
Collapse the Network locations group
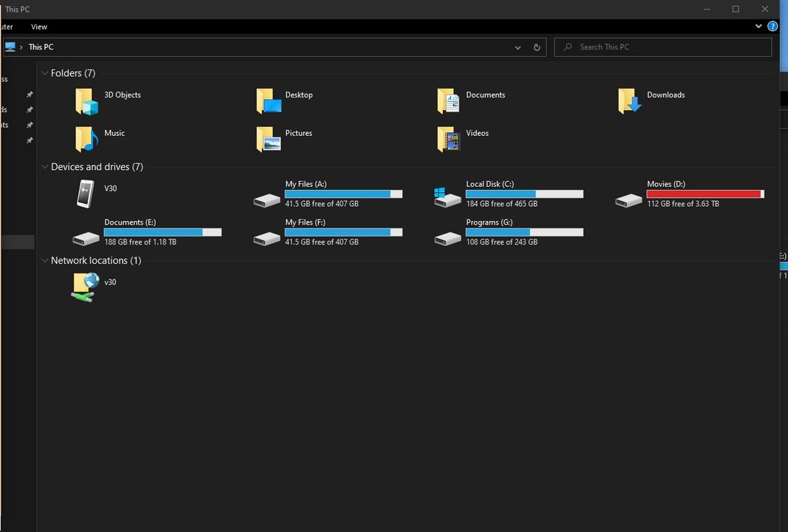[44, 261]
